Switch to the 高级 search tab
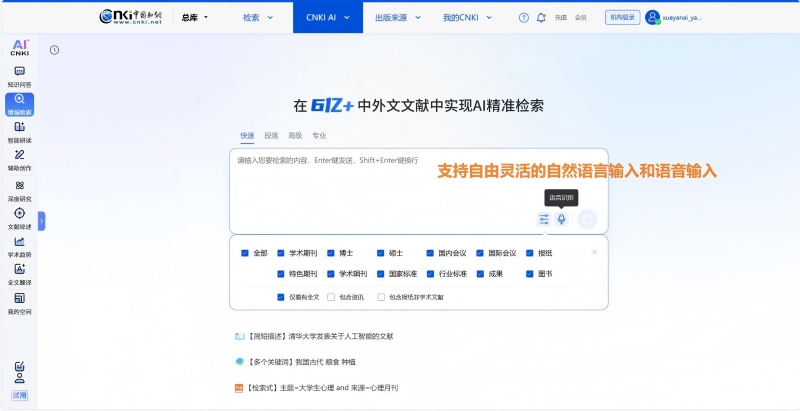 295,135
